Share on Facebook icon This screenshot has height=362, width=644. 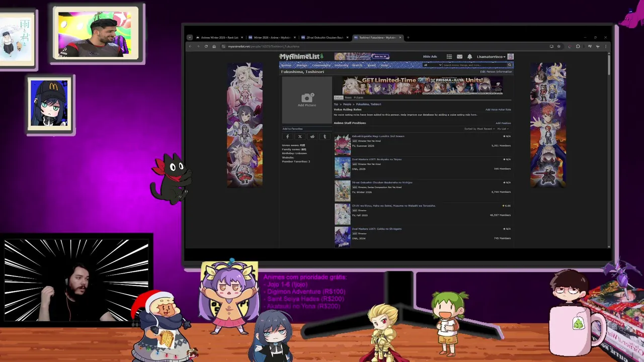click(288, 137)
